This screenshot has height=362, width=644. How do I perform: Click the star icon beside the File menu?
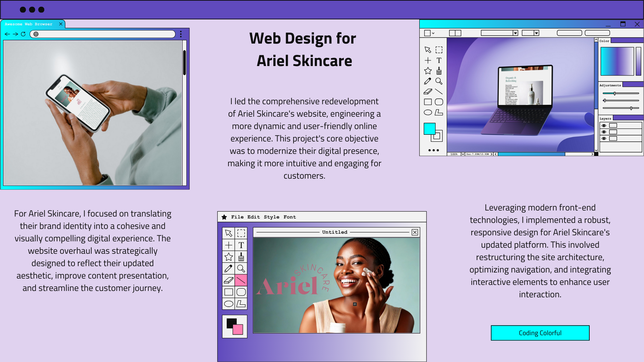point(224,217)
